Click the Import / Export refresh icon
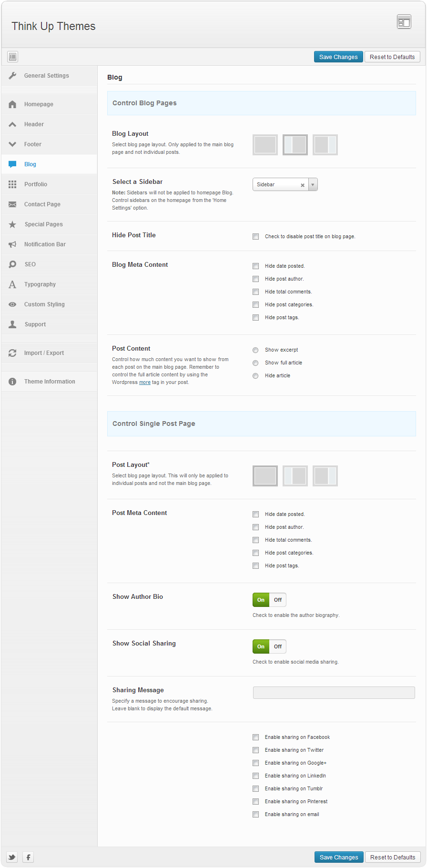Screen dimensions: 427x868 click(x=13, y=353)
